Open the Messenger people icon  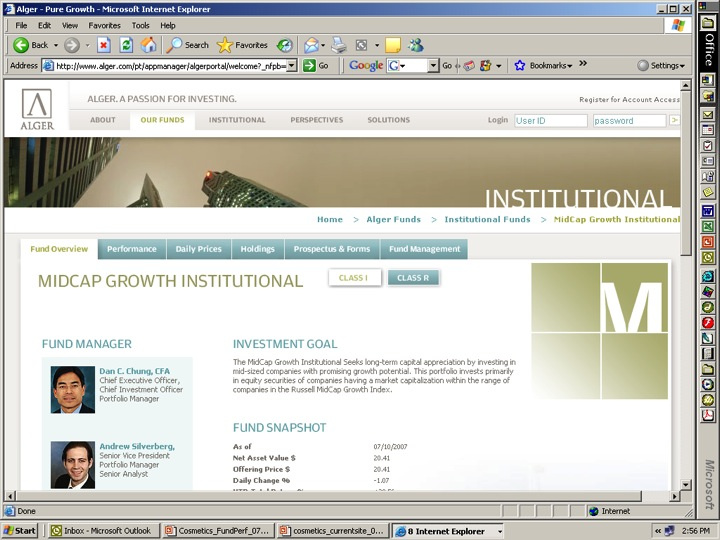pos(416,45)
